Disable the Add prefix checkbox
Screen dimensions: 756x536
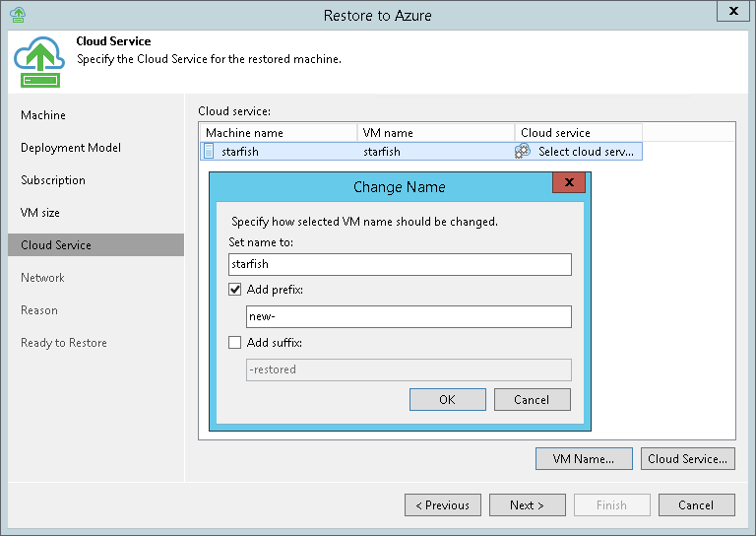235,290
